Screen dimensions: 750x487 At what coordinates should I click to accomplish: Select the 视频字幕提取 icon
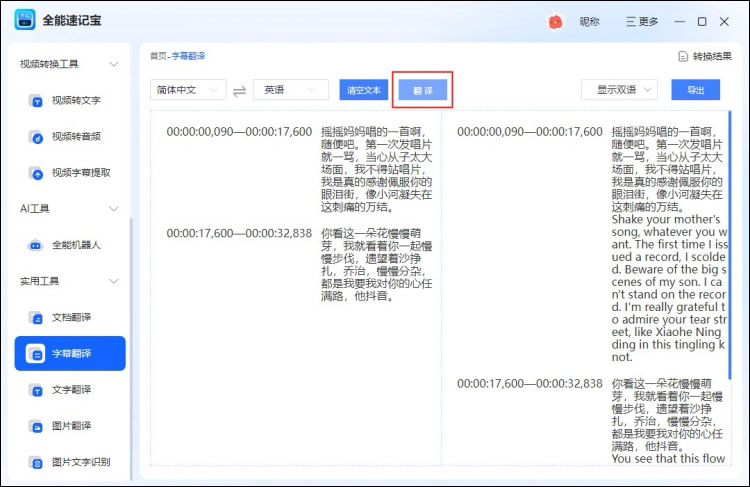point(36,172)
